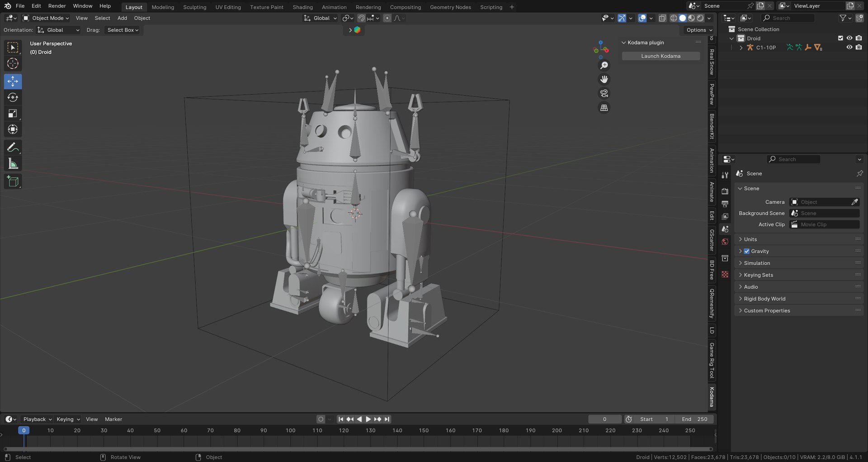Screen dimensions: 868x462
Task: Collapse the Kodama plugin panel
Action: point(623,43)
